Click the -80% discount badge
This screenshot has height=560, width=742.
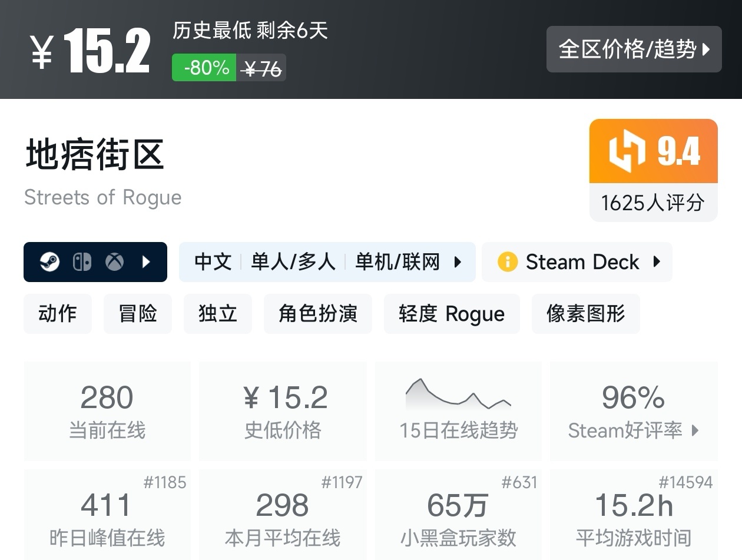point(204,68)
